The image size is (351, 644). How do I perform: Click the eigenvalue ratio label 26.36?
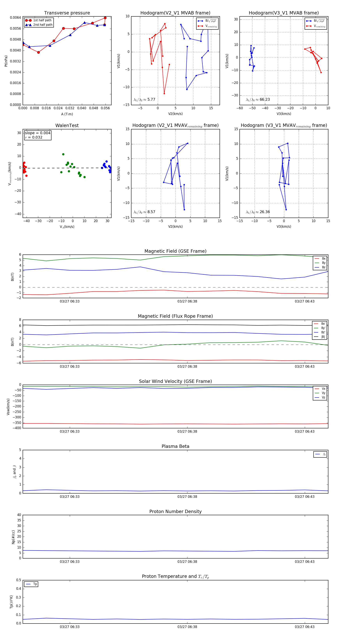[258, 212]
